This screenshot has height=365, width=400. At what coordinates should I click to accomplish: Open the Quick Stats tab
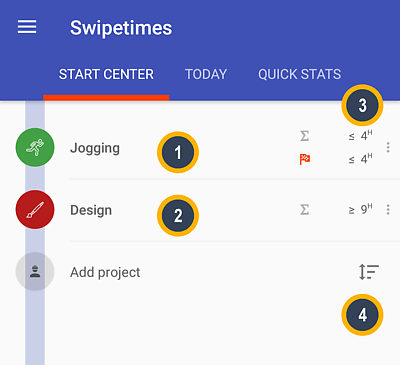click(299, 74)
